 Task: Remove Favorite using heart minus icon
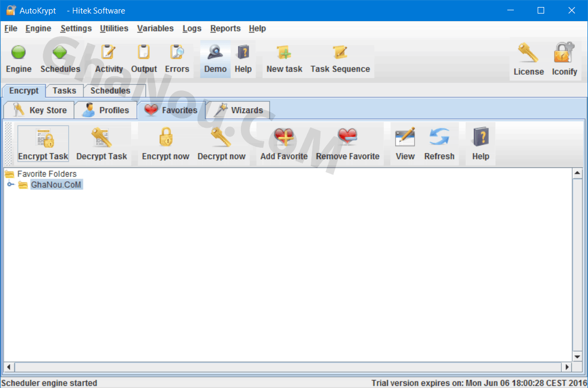coord(348,137)
